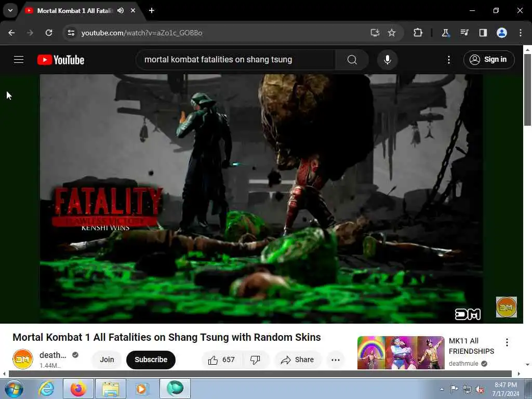Open Windows Explorer from the taskbar
Image resolution: width=532 pixels, height=399 pixels.
(111, 389)
